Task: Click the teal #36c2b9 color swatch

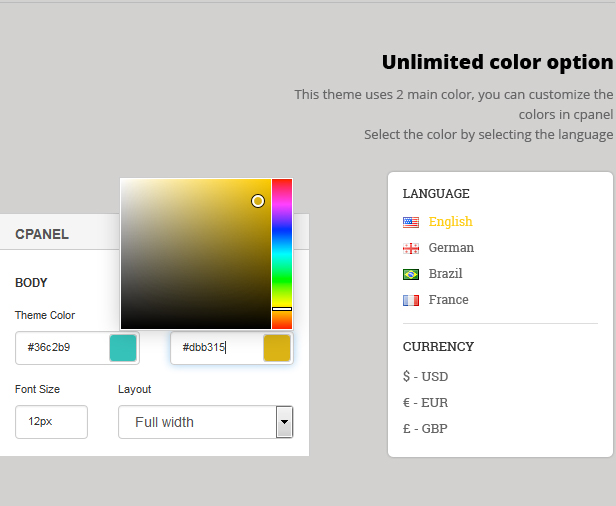Action: pyautogui.click(x=123, y=348)
